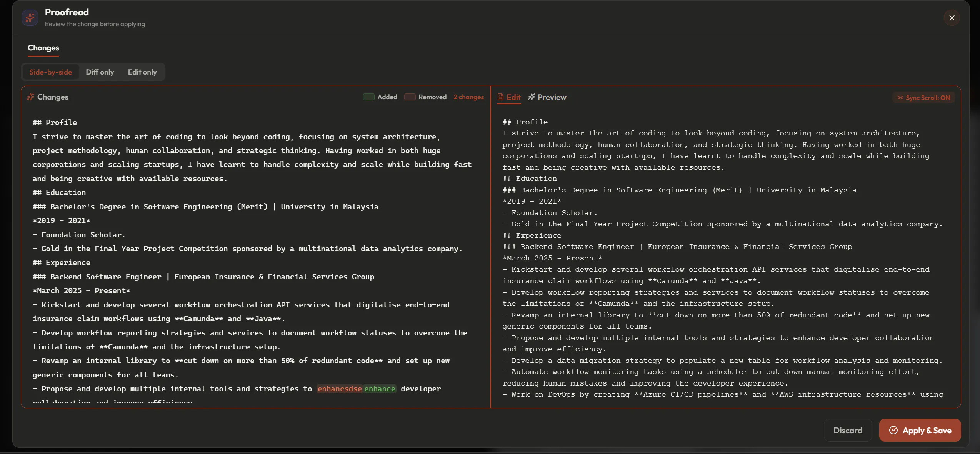
Task: Click the red Removed legend swatch
Action: [410, 97]
